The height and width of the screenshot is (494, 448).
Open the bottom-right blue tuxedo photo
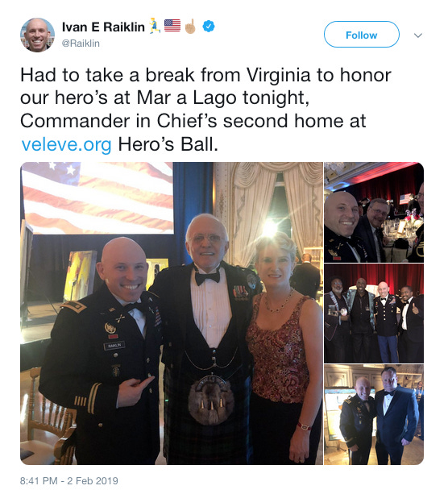point(374,414)
